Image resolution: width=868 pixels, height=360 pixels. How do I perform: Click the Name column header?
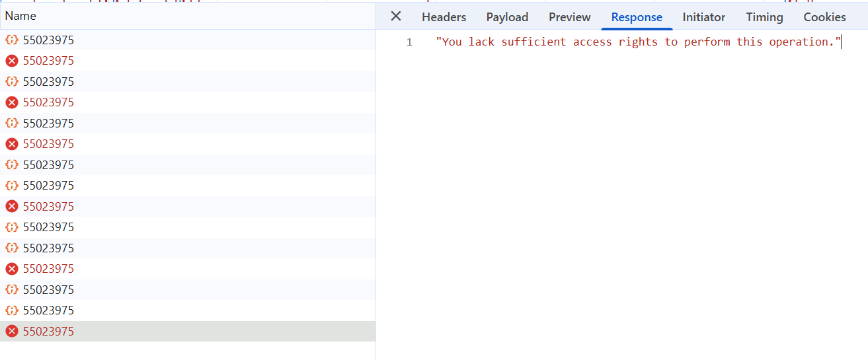[21, 16]
